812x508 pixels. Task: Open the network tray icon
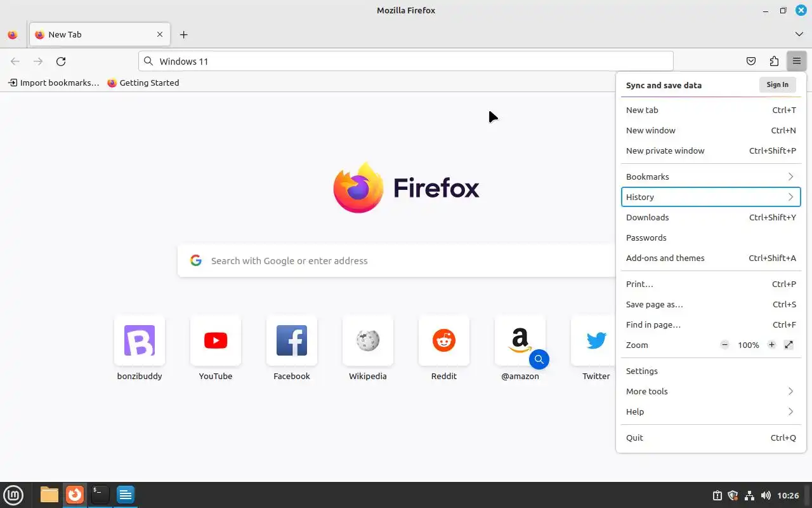[749, 495]
